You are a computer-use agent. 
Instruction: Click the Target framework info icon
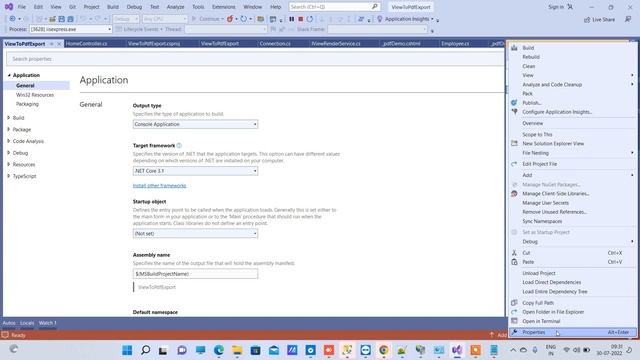coord(179,145)
